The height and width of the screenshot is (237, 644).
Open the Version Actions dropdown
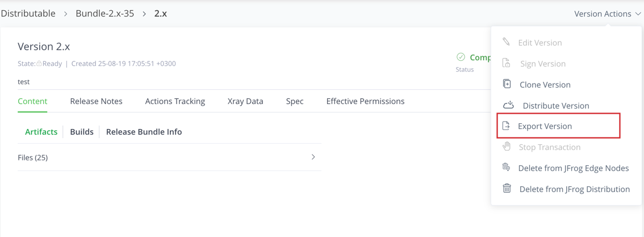tap(607, 14)
